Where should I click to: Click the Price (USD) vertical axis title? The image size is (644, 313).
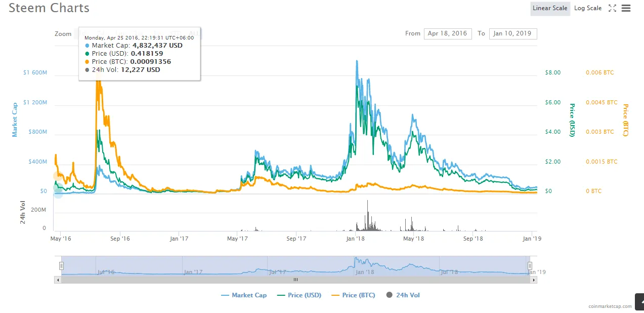(x=572, y=120)
